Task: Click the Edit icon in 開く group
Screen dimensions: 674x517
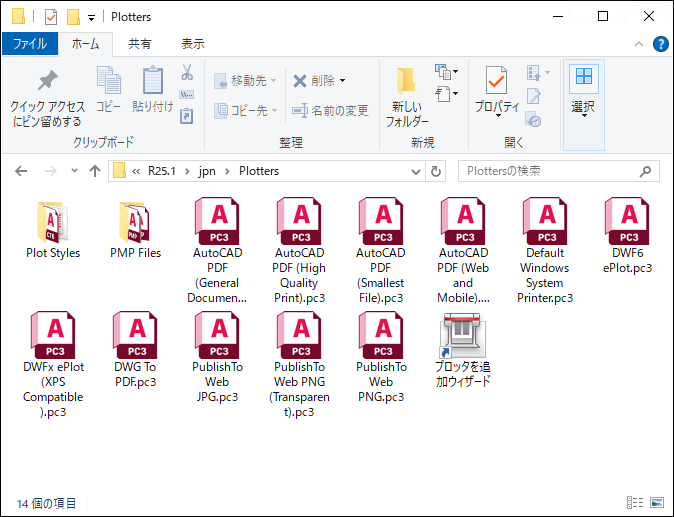Action: (534, 96)
